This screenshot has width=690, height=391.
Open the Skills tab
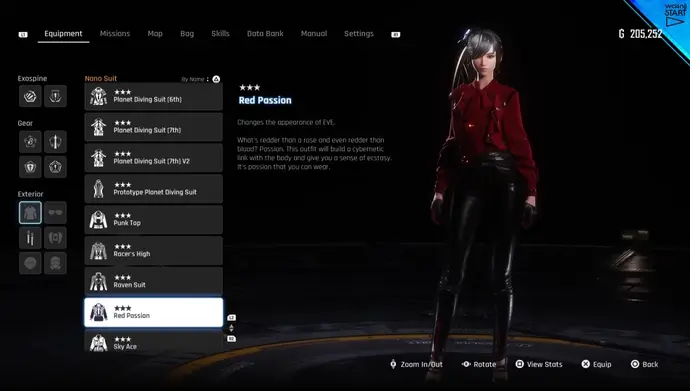click(220, 33)
